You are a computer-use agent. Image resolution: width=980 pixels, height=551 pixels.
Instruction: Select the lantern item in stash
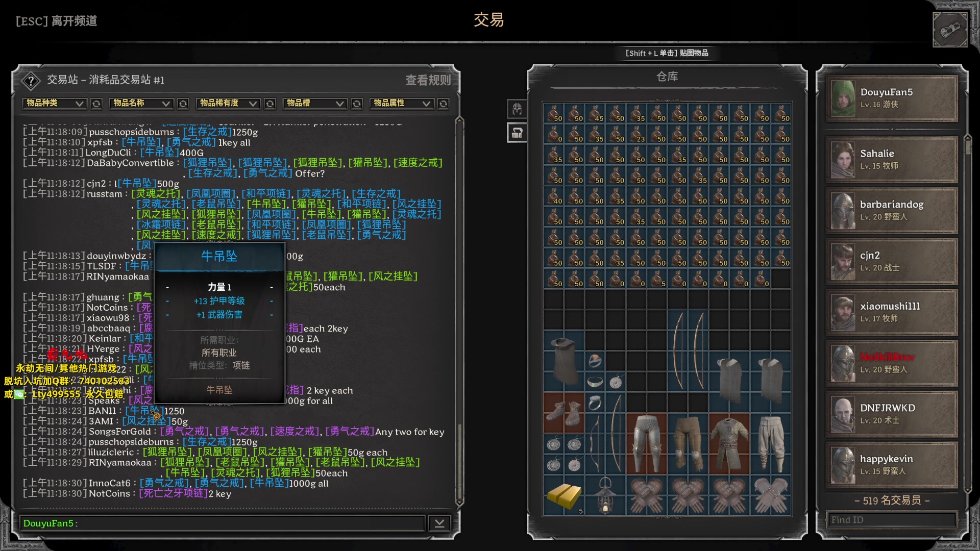point(605,495)
